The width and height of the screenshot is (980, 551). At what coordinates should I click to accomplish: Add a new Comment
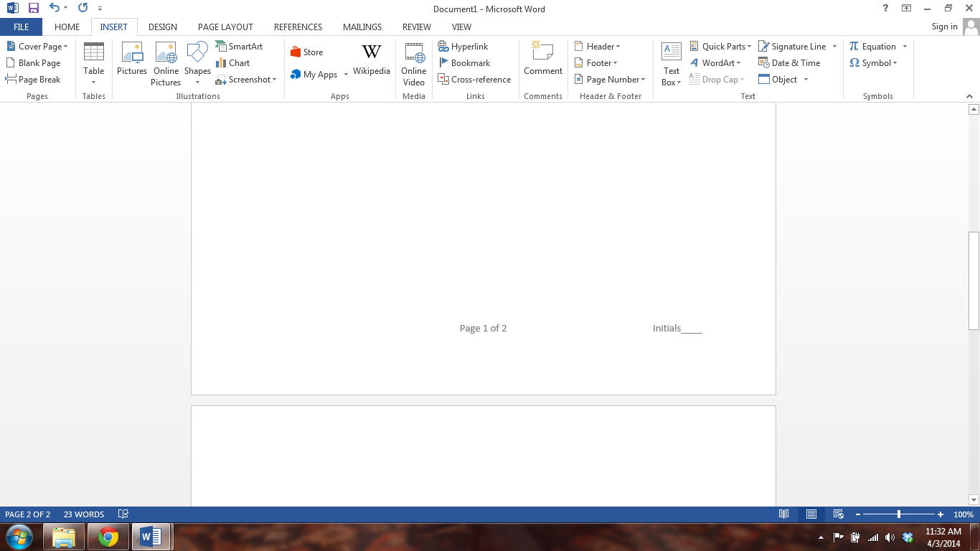point(543,59)
